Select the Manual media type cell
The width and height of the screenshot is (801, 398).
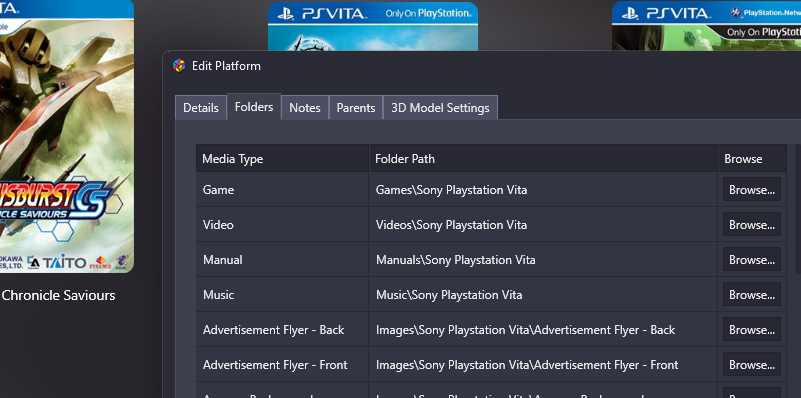(x=282, y=260)
